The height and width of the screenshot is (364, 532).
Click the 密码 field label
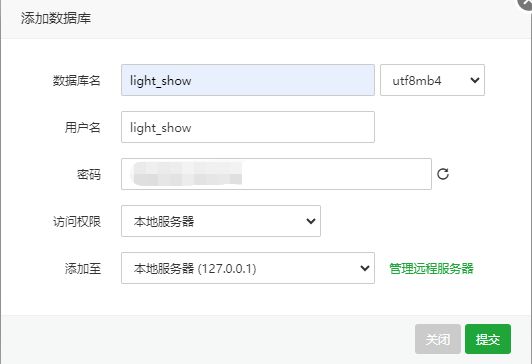pyautogui.click(x=89, y=174)
